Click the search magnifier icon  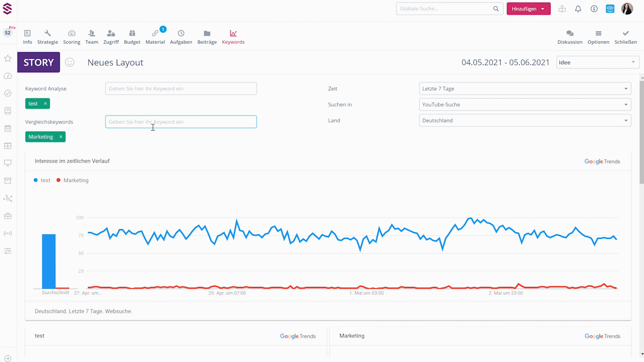point(496,9)
